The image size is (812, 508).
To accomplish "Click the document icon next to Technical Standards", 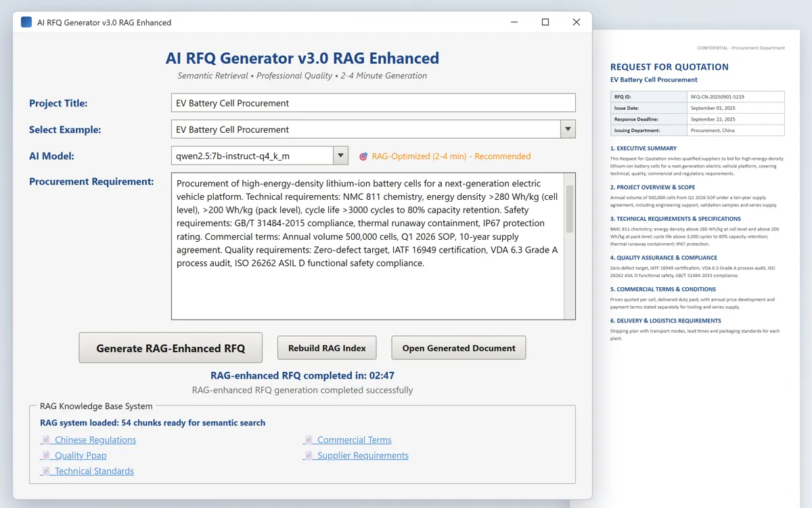I will point(46,471).
